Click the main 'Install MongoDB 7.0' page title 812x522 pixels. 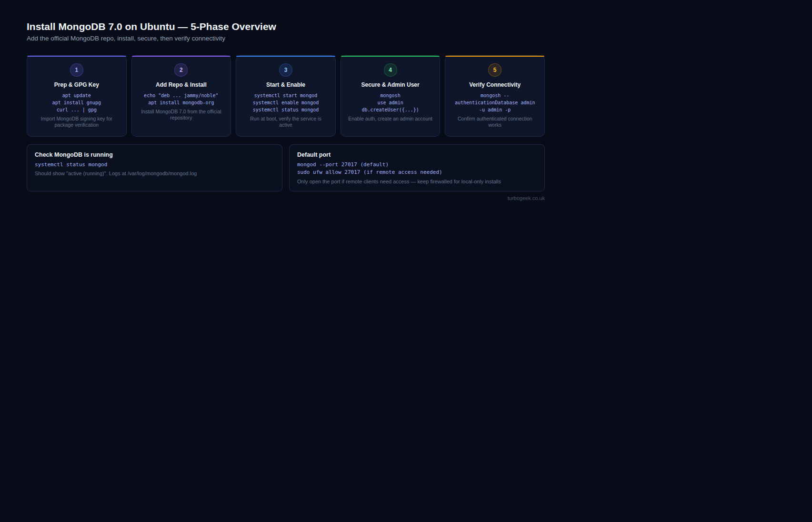click(x=151, y=27)
